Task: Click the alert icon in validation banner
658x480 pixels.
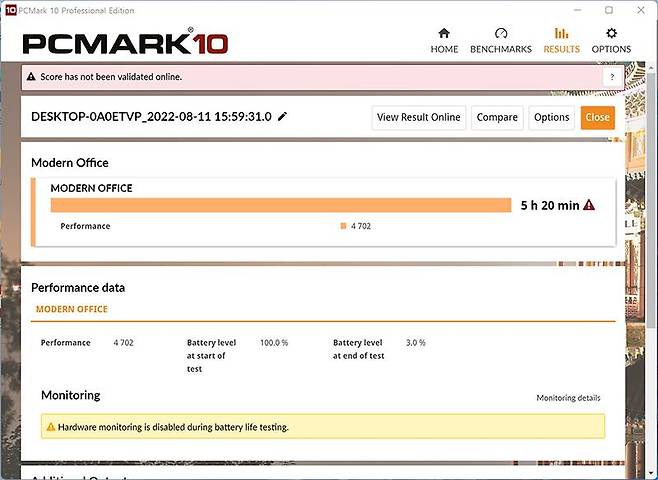Action: pos(31,76)
